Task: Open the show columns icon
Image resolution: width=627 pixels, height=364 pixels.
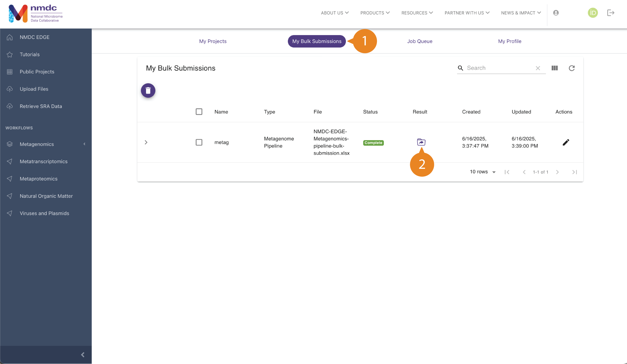Action: [555, 68]
